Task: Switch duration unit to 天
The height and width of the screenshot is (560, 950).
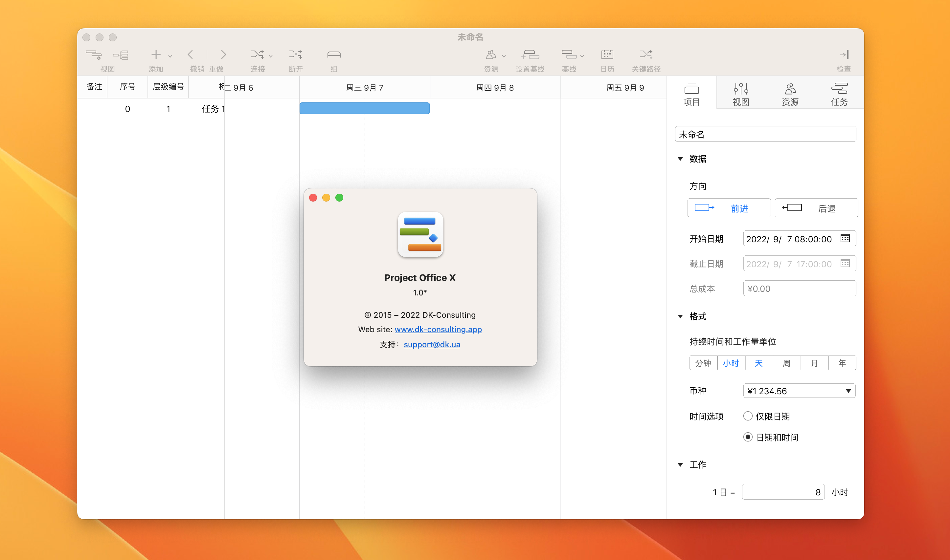Action: pos(759,363)
